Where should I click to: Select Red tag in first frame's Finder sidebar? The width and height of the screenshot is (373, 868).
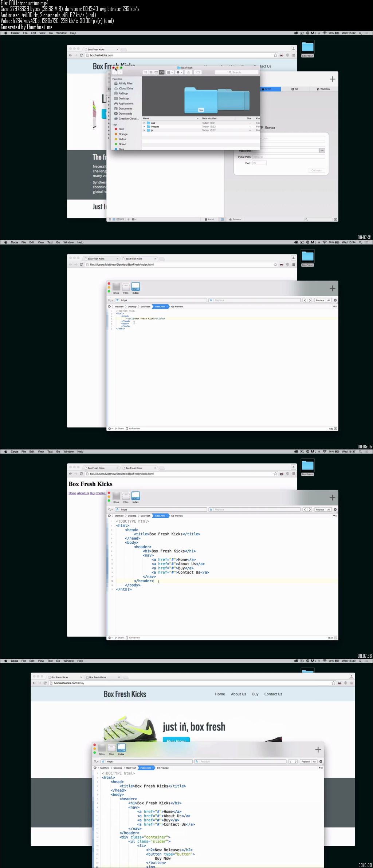point(119,129)
